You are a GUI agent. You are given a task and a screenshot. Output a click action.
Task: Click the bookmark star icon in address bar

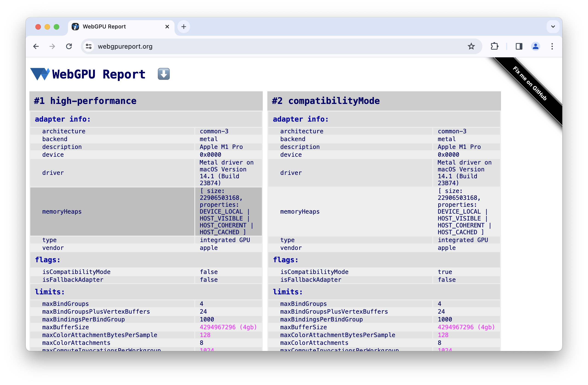coord(471,46)
